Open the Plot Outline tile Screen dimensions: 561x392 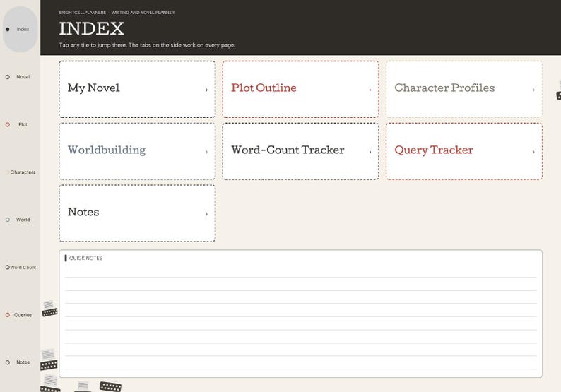point(300,89)
